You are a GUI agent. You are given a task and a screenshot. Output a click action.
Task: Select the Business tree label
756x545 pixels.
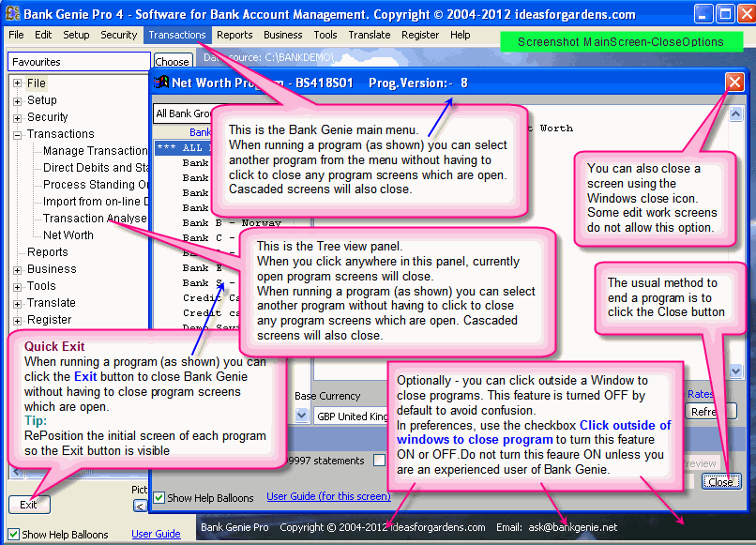52,269
